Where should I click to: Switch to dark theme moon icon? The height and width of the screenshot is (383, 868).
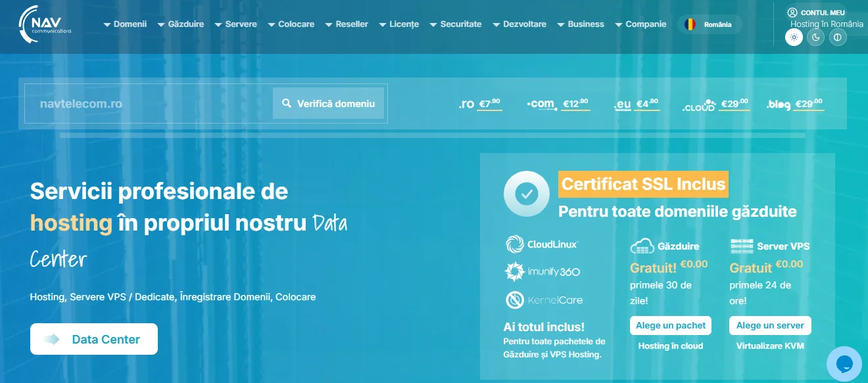[816, 37]
